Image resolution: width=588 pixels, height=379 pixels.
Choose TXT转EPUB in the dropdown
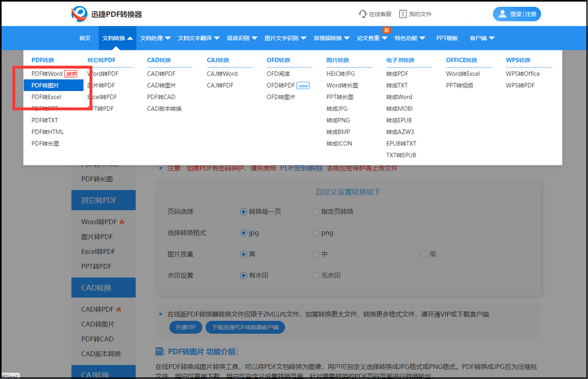(401, 155)
